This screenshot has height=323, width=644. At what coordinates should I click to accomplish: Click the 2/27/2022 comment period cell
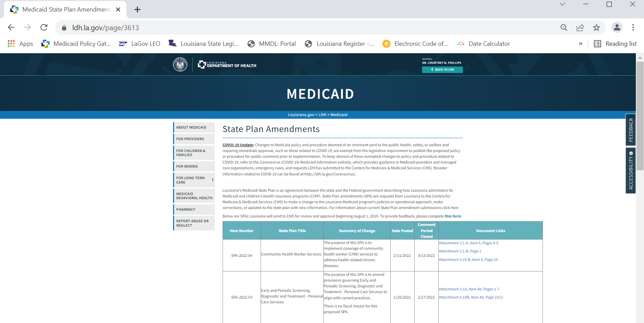[x=426, y=297]
